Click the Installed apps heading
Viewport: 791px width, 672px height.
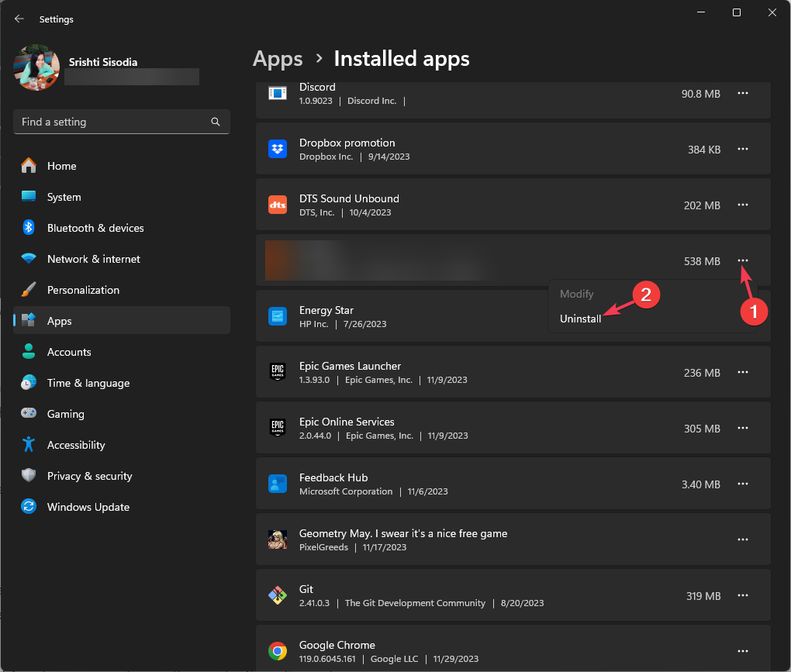click(x=402, y=59)
